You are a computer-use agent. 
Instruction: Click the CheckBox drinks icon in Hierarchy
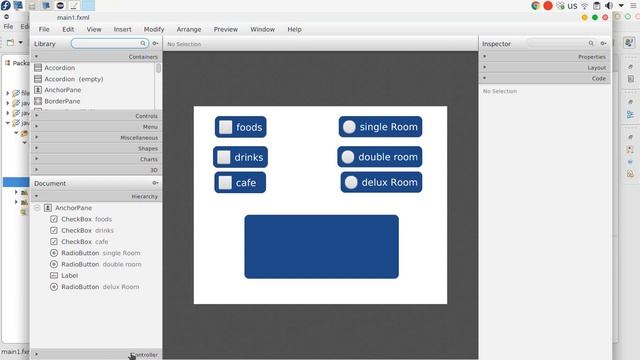point(54,230)
